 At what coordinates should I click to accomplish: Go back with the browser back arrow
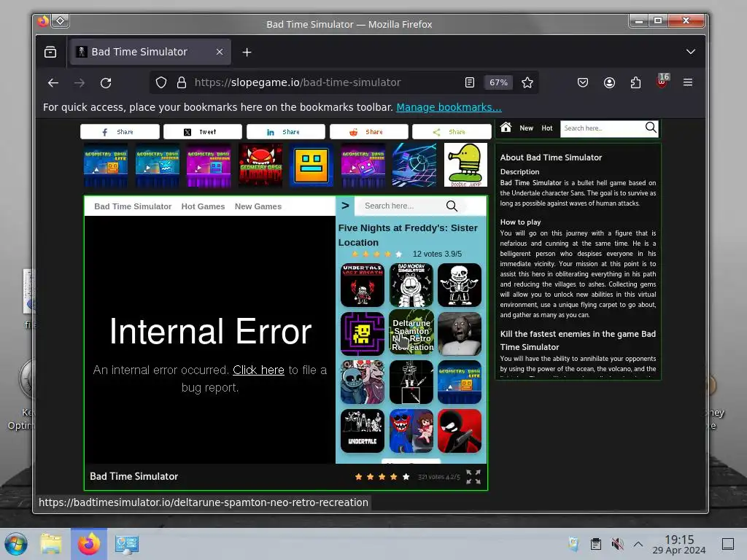(53, 83)
